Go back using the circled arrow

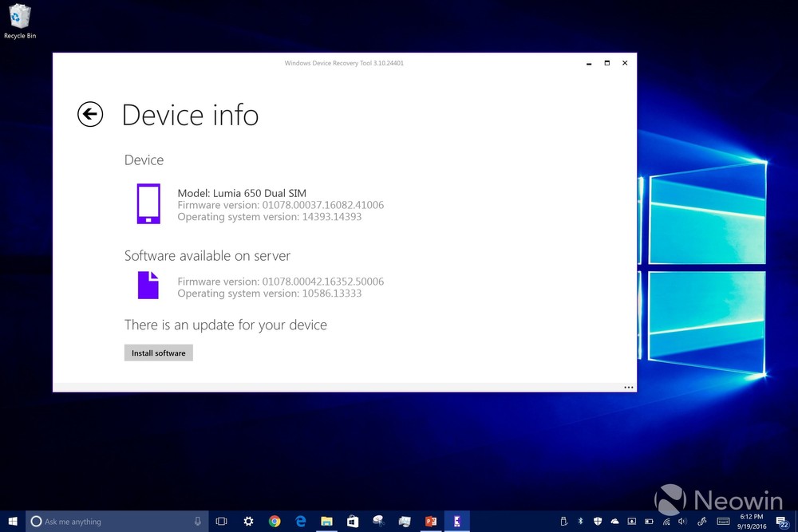pyautogui.click(x=90, y=114)
